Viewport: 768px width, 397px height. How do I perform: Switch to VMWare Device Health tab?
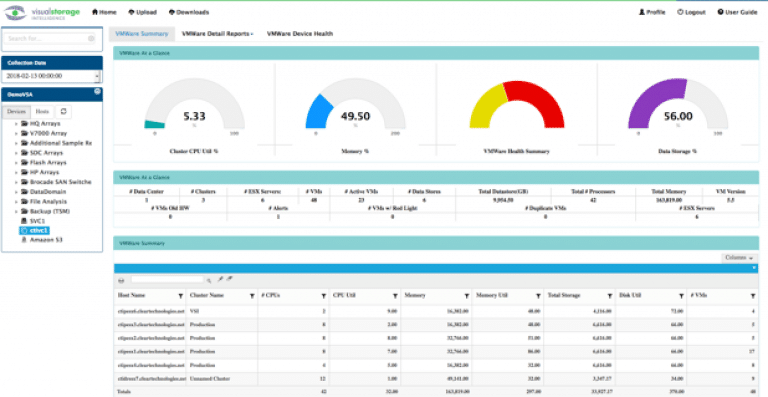click(300, 34)
